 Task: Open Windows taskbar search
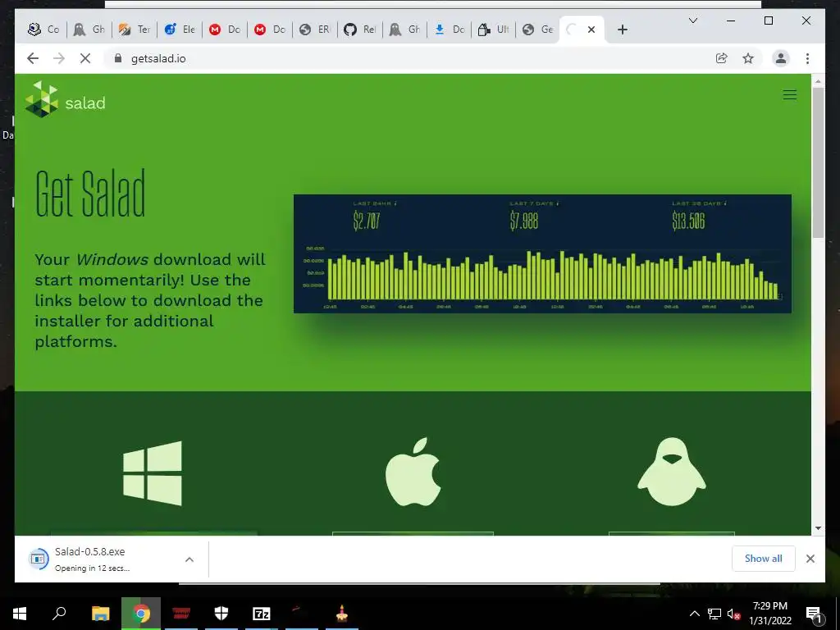tap(59, 614)
